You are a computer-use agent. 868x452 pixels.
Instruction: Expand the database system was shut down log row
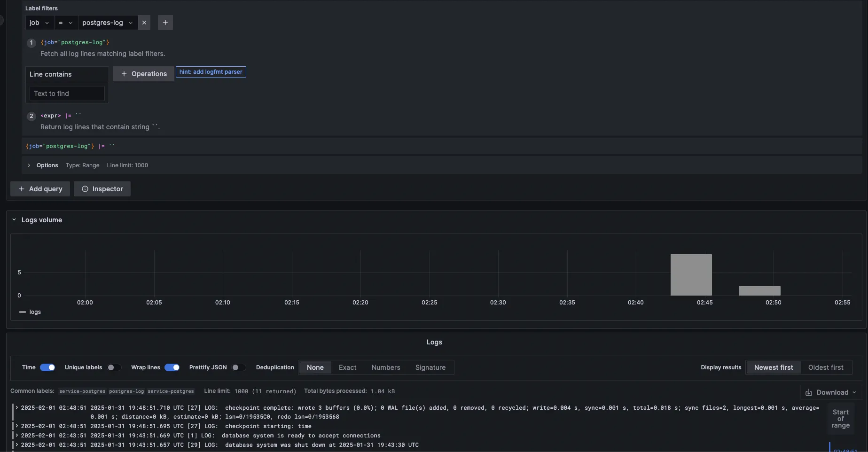click(x=17, y=445)
